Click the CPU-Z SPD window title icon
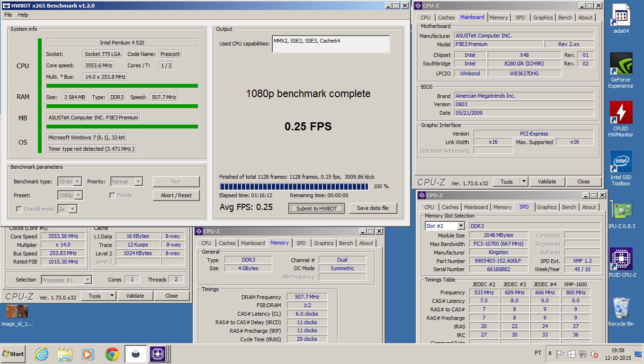 pyautogui.click(x=422, y=195)
